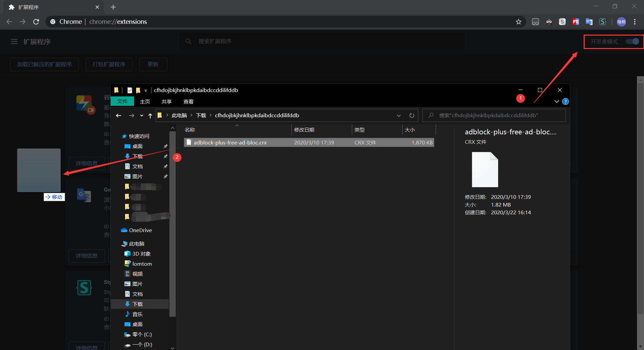Screen dimensions: 644x350
Task: Go back in File Explorer
Action: pyautogui.click(x=118, y=116)
